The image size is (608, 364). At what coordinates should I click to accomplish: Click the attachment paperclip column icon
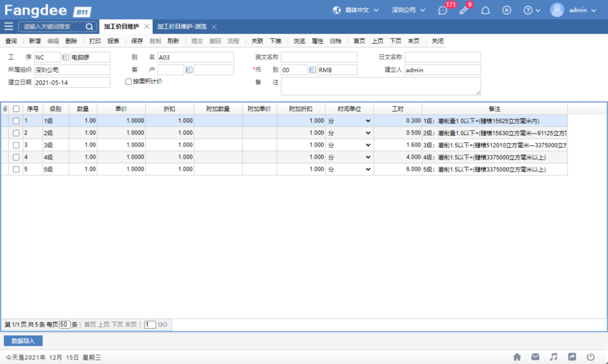click(x=5, y=109)
